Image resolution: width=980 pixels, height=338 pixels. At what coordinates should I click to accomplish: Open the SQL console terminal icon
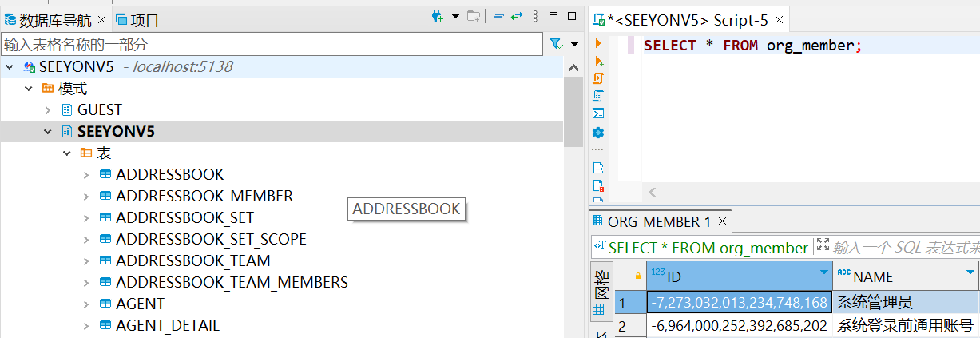[598, 113]
